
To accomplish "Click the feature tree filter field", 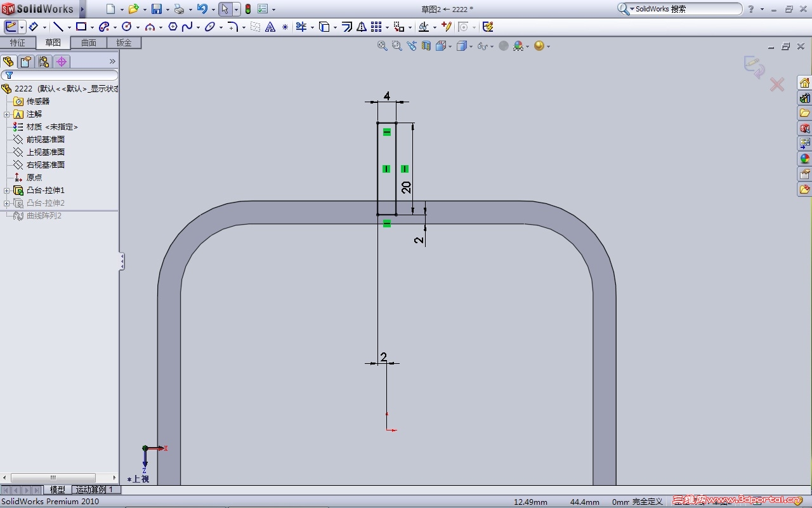I will tap(60, 76).
